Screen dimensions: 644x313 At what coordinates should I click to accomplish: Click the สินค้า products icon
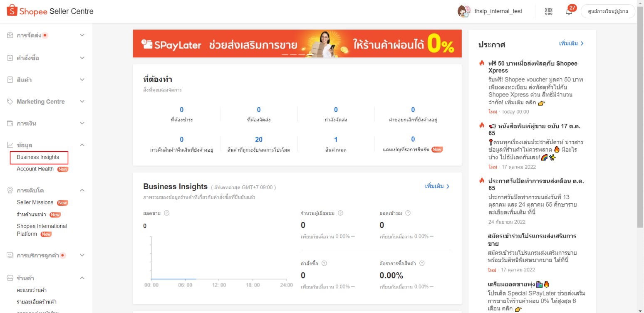click(x=9, y=79)
